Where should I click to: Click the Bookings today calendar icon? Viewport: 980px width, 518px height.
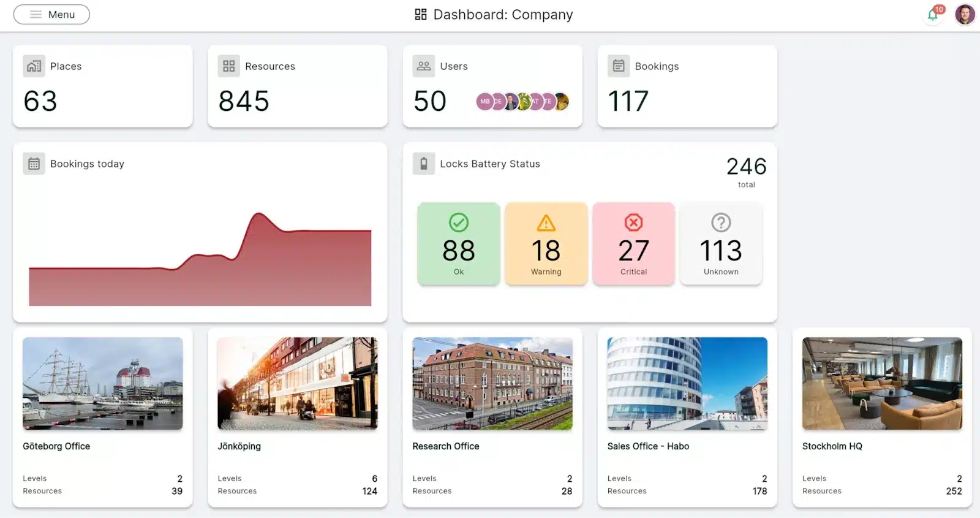coord(34,164)
